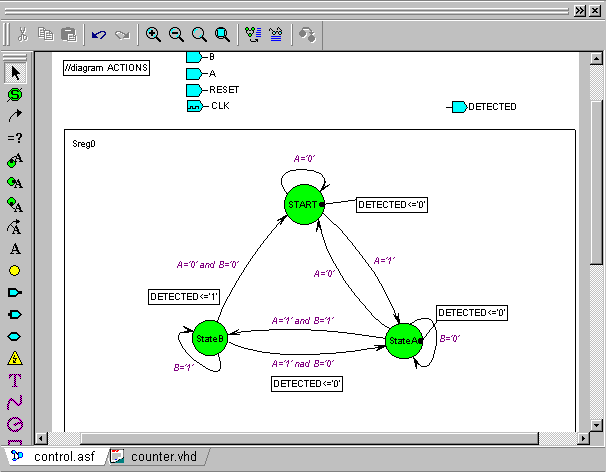Click the Undo button in toolbar

pyautogui.click(x=98, y=34)
